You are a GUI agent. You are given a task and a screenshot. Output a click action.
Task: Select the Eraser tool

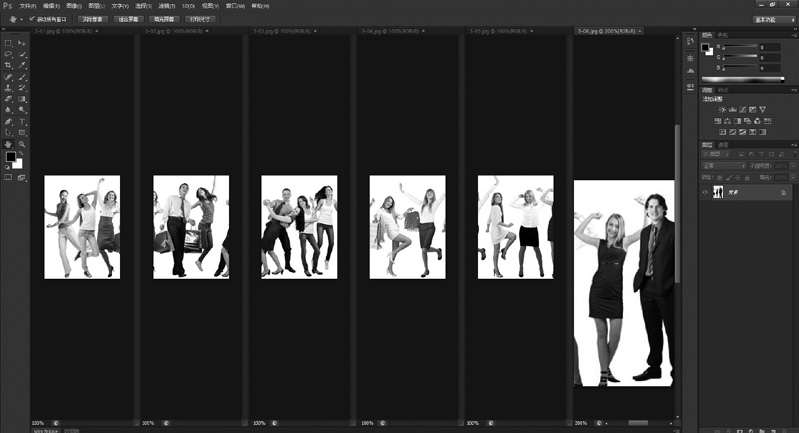pos(8,99)
